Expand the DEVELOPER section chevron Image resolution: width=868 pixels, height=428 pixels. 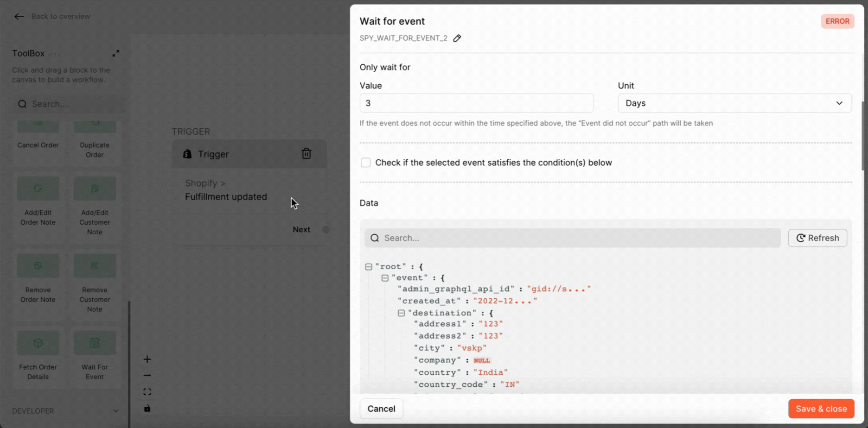point(116,411)
